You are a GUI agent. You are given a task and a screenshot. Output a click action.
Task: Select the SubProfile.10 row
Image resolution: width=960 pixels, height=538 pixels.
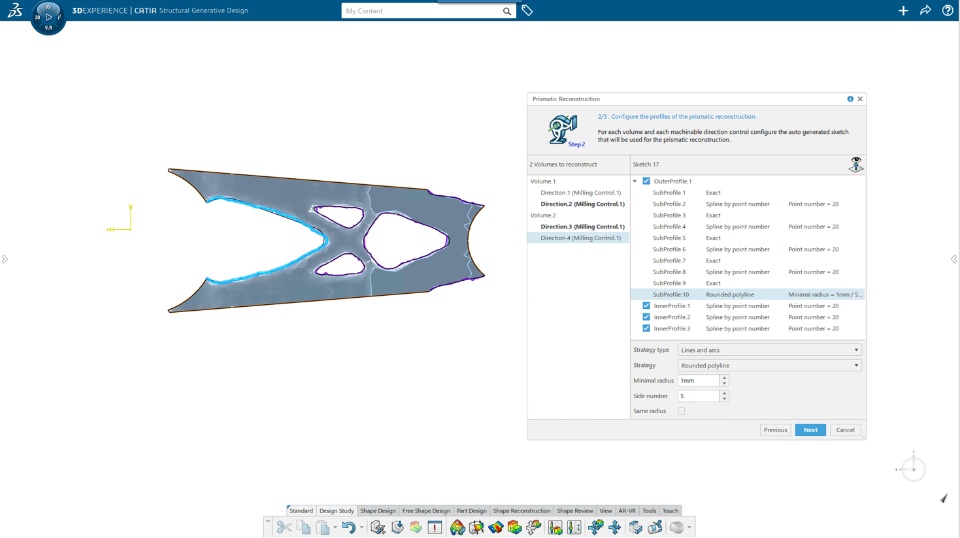click(748, 294)
